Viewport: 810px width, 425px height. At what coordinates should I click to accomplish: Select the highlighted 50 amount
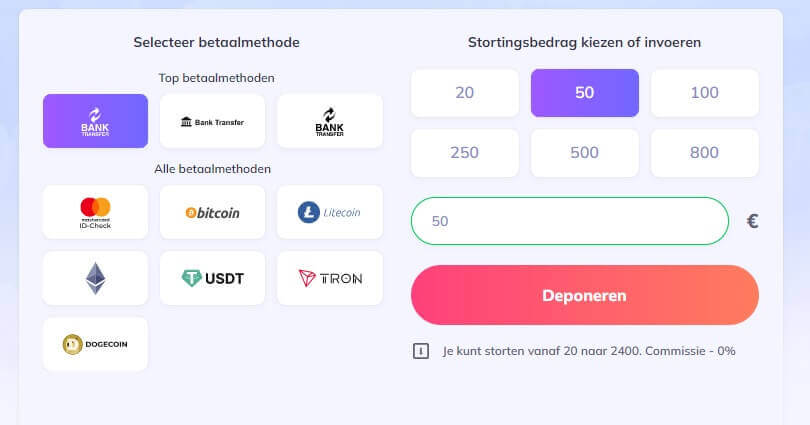coord(585,92)
